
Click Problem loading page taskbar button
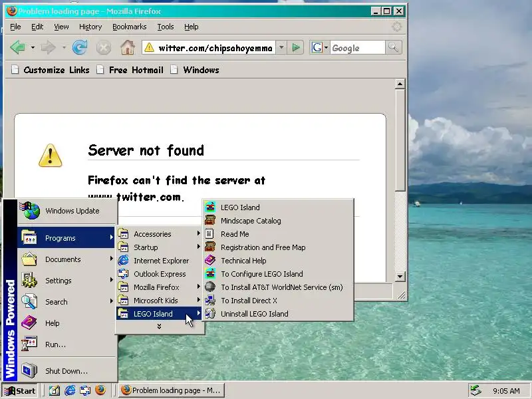click(171, 390)
